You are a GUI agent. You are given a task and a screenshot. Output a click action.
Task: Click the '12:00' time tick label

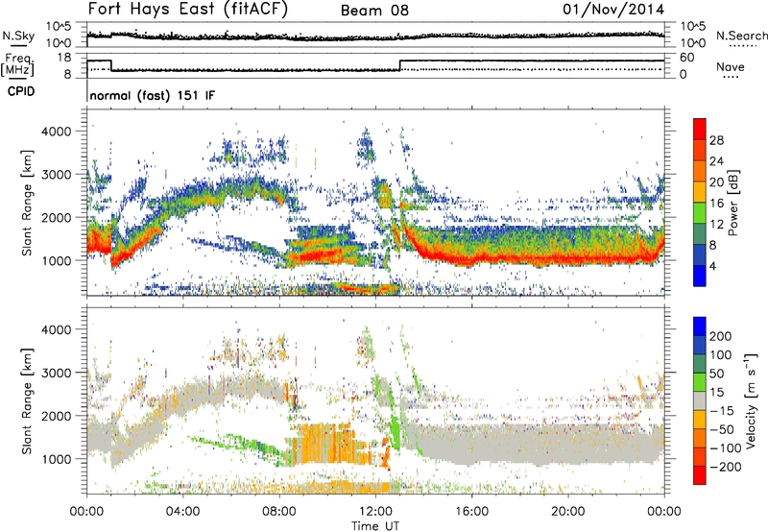click(x=375, y=512)
